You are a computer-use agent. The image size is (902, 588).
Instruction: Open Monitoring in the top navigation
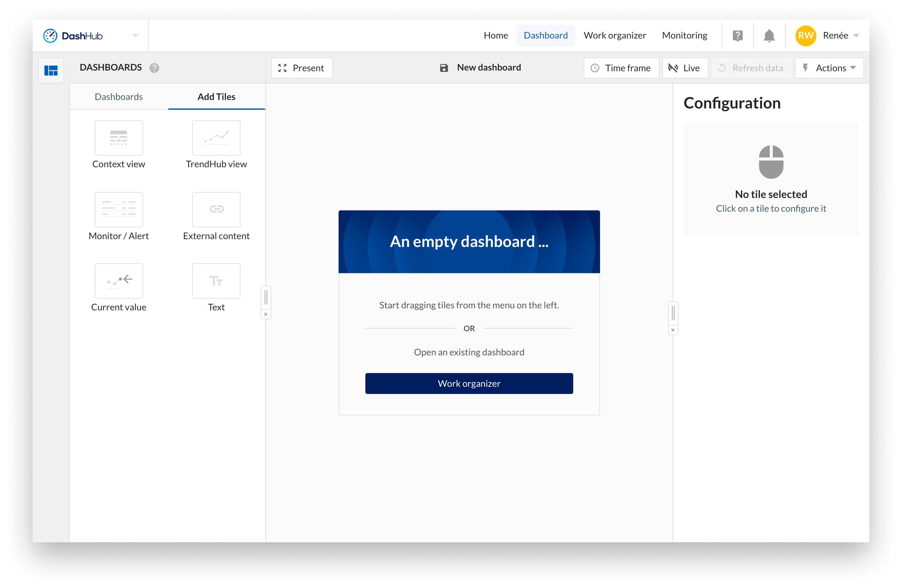coord(684,36)
